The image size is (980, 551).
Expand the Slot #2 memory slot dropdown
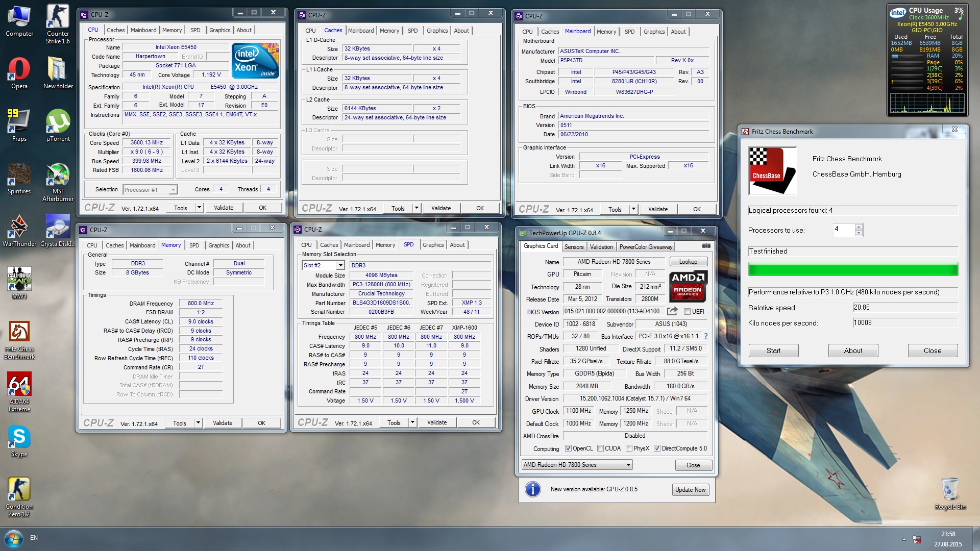(340, 265)
